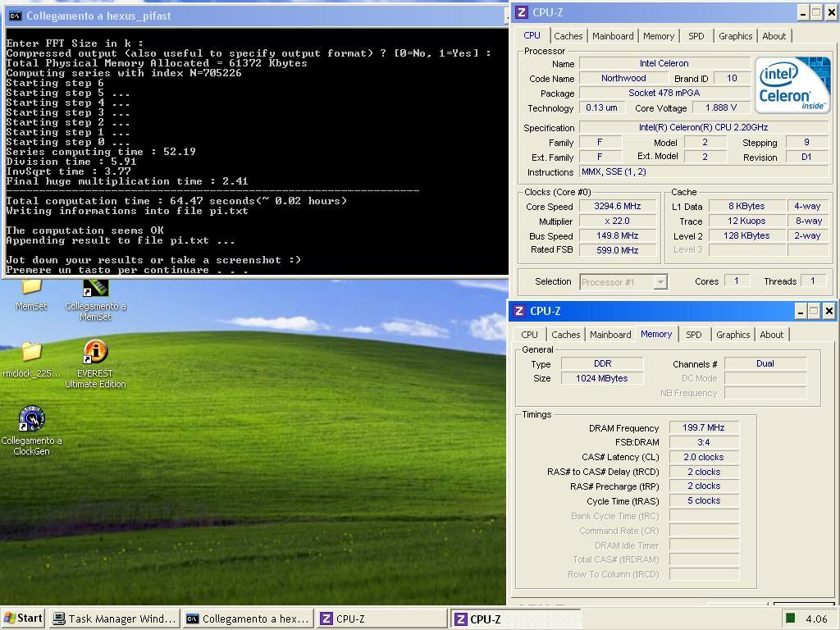Click the Package Socket 478 mPGA field
Image resolution: width=840 pixels, height=630 pixels.
tap(664, 93)
